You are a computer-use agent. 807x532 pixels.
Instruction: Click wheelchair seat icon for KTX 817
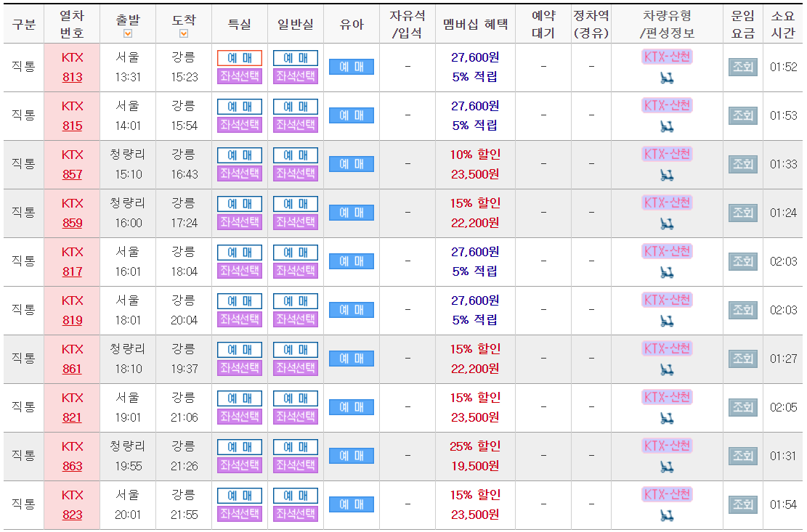pos(667,272)
